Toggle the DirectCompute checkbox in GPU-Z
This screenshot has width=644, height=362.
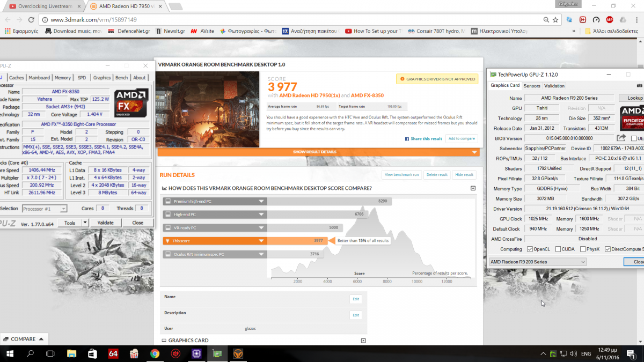tap(608, 249)
